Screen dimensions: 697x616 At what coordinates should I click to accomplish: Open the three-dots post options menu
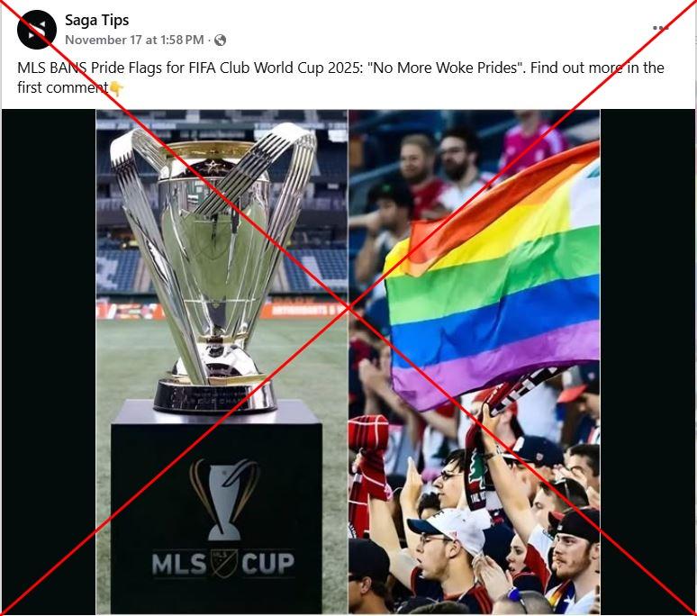660,28
